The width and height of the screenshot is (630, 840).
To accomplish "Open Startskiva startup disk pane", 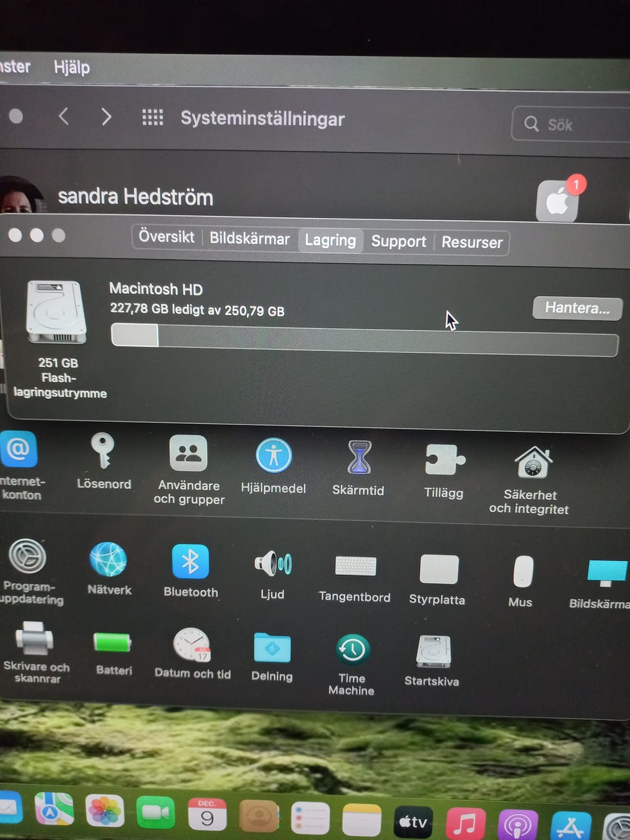I will point(433,652).
